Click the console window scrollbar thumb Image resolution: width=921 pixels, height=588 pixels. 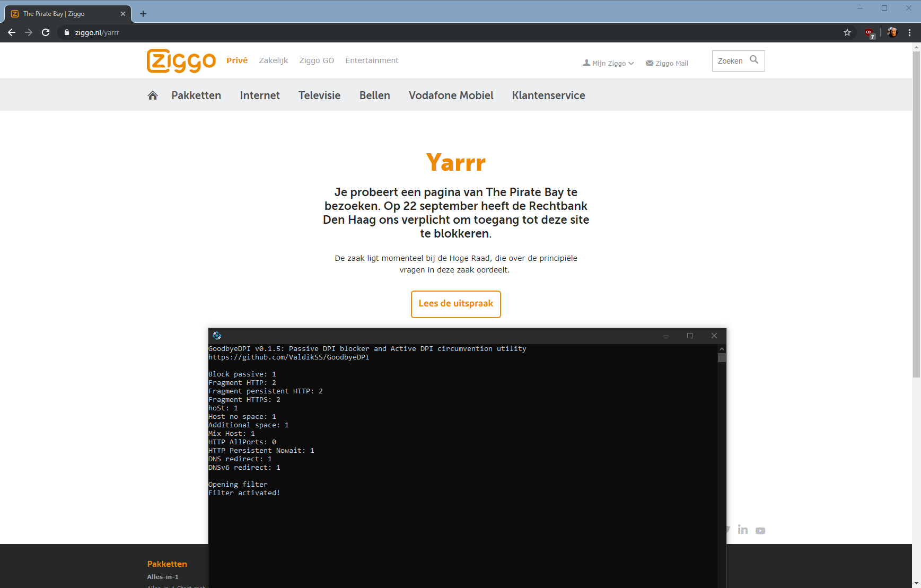722,357
